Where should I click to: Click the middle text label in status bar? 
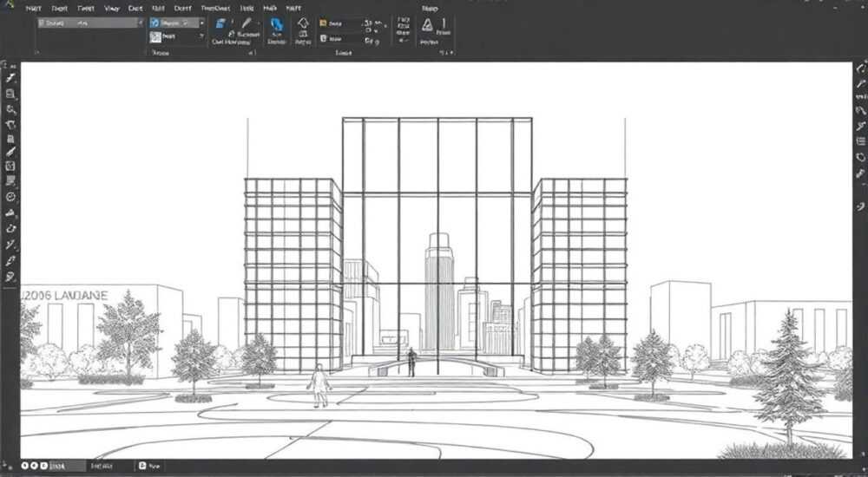(x=102, y=466)
